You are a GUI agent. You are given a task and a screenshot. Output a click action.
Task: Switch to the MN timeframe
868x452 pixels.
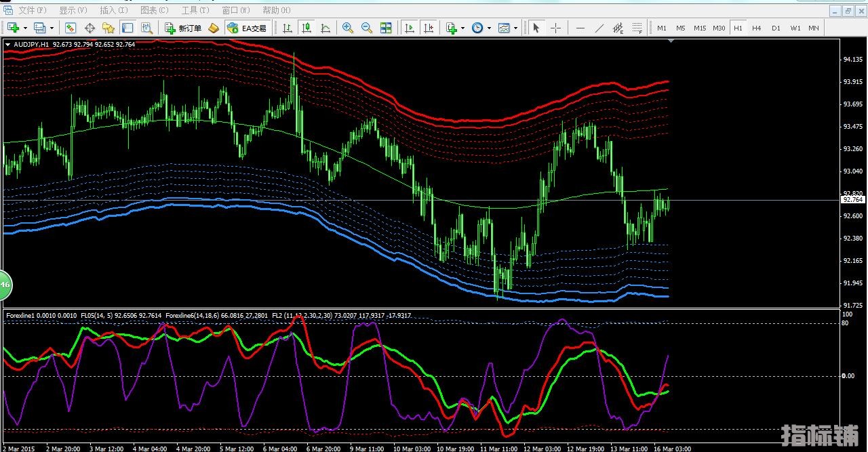pos(814,28)
